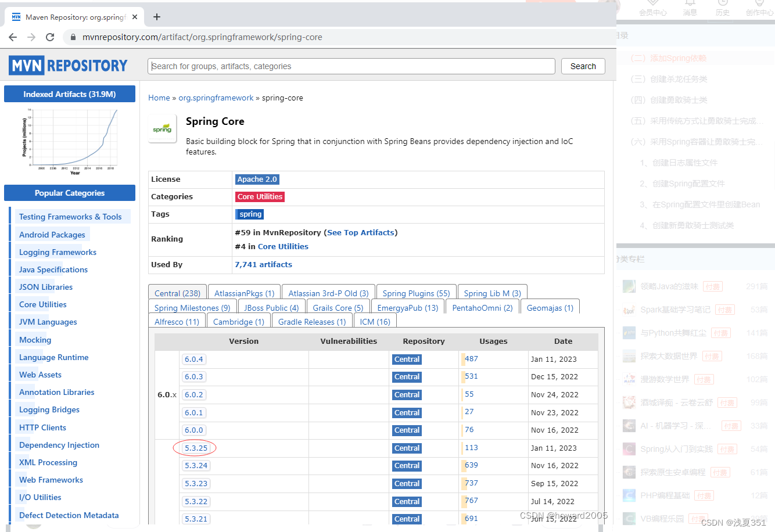This screenshot has width=775, height=532.
Task: Click the Spring logo thumbnail
Action: (x=162, y=128)
